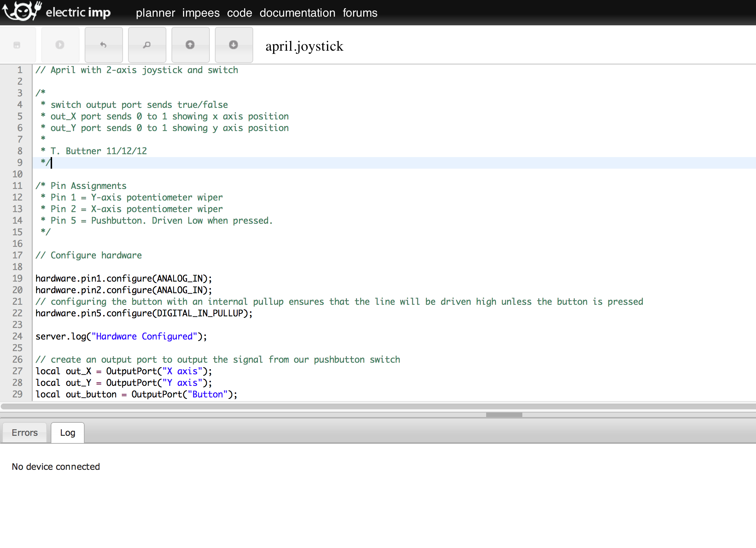This screenshot has width=756, height=548.
Task: Click the impees navigation item
Action: click(201, 12)
